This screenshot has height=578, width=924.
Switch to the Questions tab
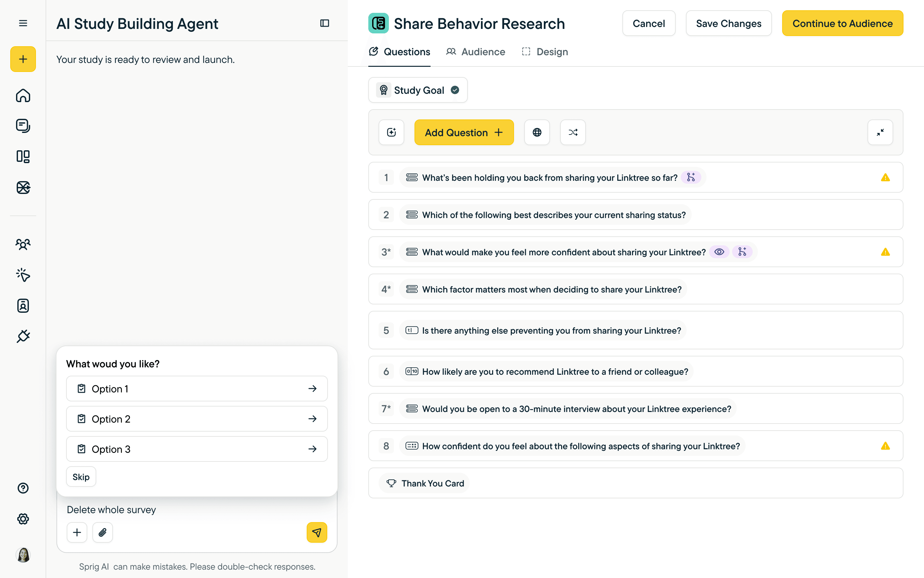point(399,52)
